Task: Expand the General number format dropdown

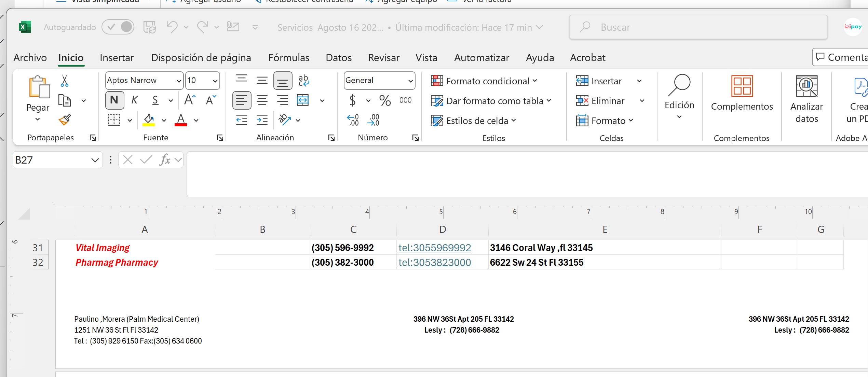Action: 410,81
